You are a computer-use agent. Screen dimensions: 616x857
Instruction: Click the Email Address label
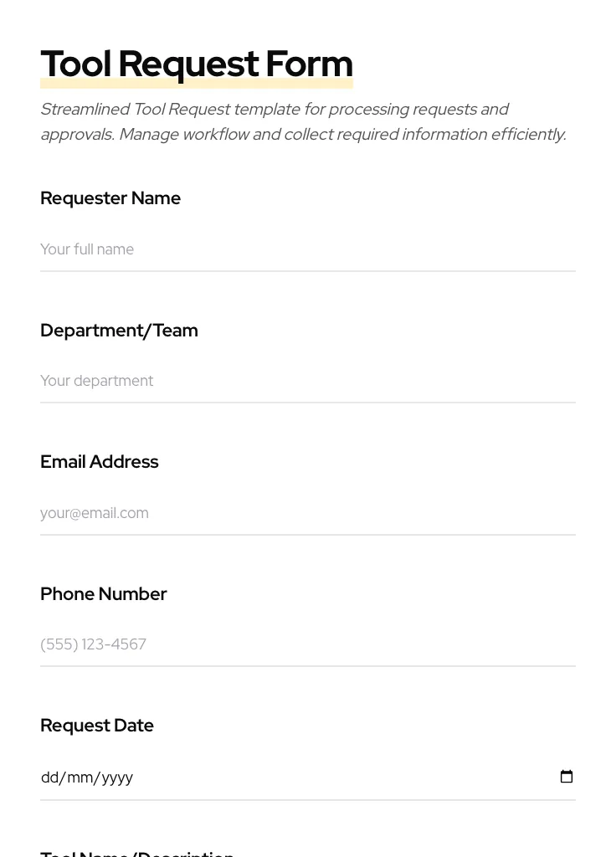click(x=99, y=462)
